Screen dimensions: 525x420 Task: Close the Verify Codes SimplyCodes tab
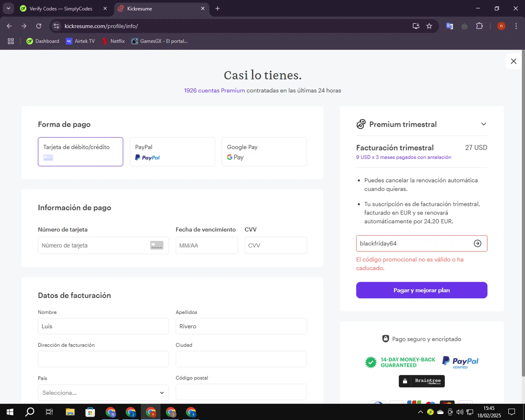105,8
